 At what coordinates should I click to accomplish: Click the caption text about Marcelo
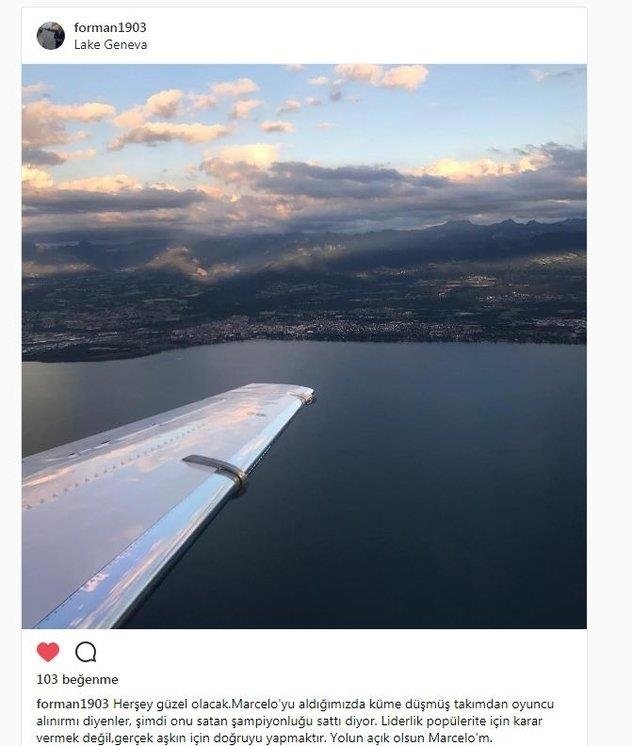(x=295, y=721)
